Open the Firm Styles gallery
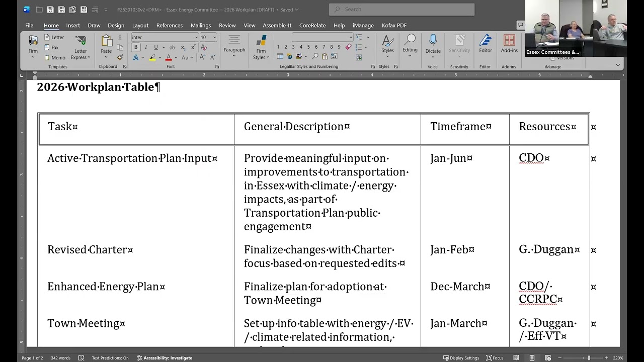The image size is (644, 362). (261, 47)
